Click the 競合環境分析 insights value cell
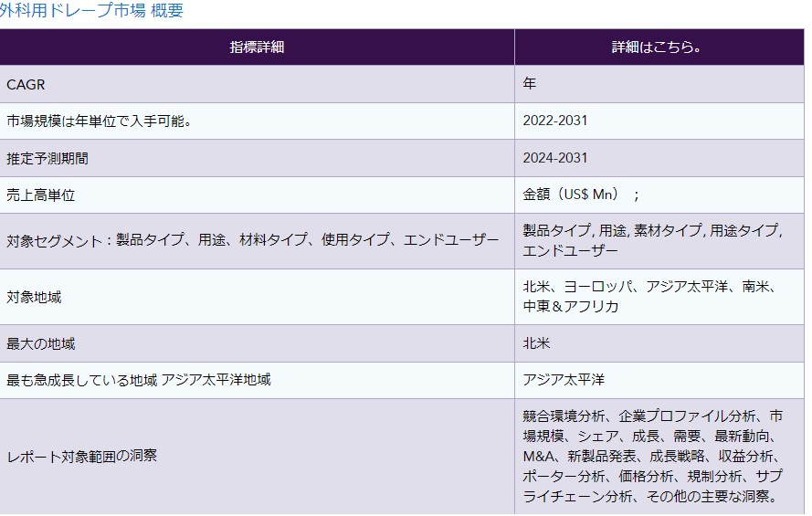 (x=652, y=455)
